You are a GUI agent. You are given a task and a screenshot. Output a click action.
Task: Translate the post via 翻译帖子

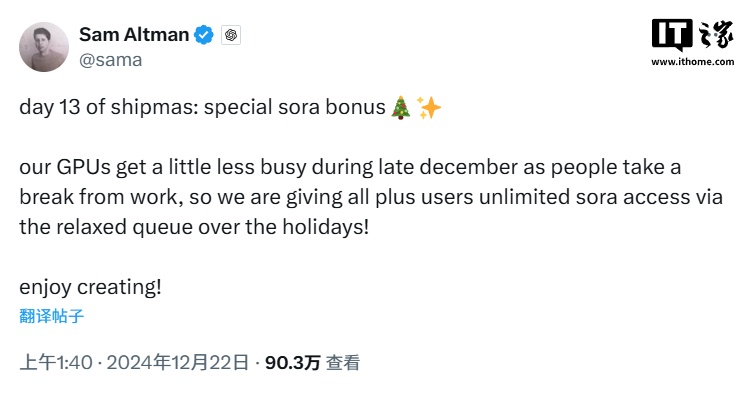click(51, 316)
